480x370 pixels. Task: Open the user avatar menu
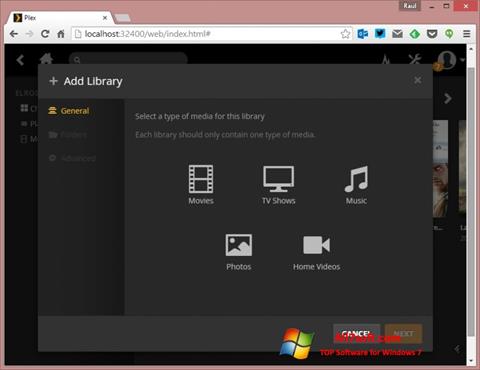click(x=447, y=60)
